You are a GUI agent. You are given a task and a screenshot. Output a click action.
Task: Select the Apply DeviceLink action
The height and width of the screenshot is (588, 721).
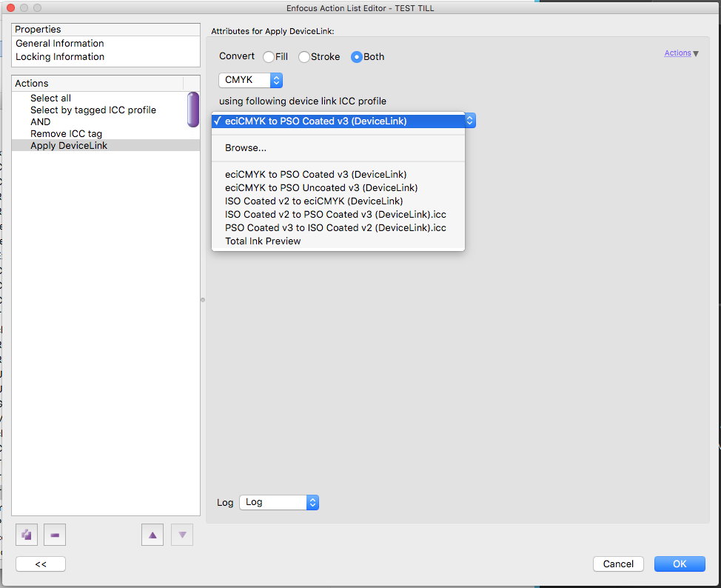pyautogui.click(x=106, y=145)
